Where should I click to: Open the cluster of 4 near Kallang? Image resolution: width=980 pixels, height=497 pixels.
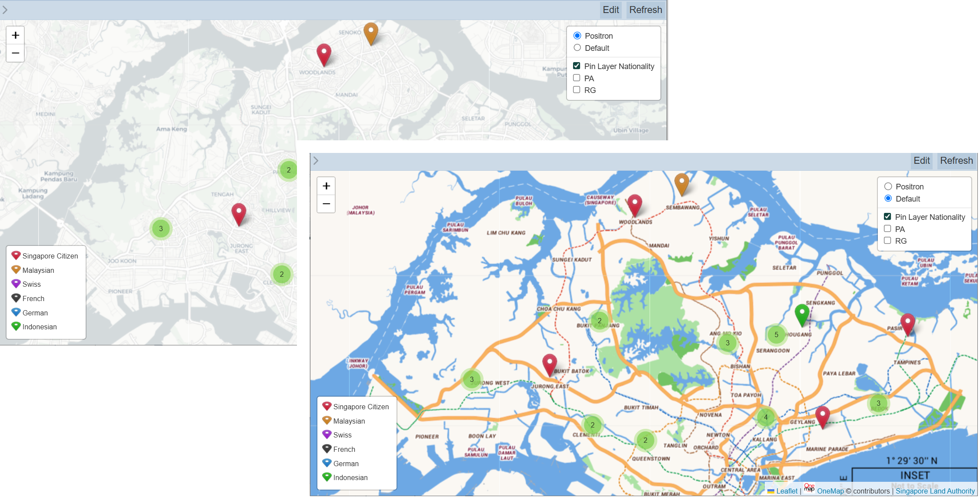pos(766,417)
